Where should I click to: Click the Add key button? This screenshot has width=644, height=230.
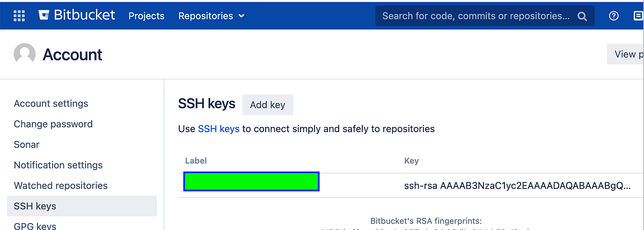[268, 105]
